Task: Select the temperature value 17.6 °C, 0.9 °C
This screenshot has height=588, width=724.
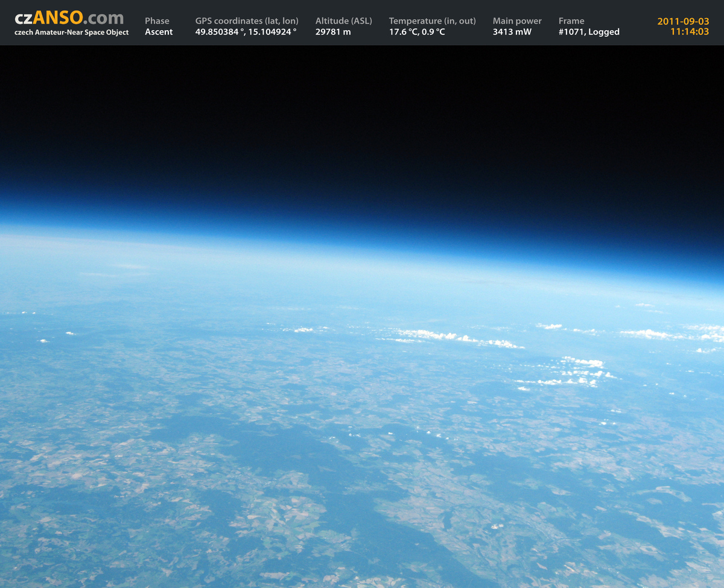Action: [x=417, y=32]
